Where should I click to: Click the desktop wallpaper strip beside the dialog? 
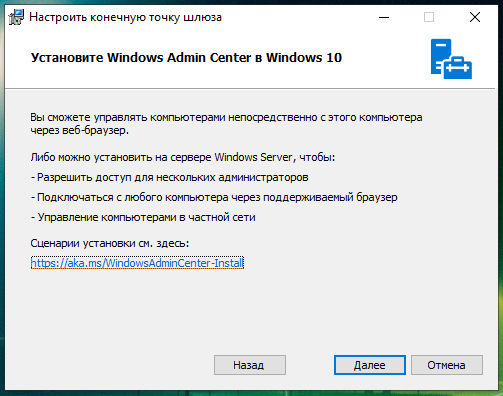click(499, 200)
